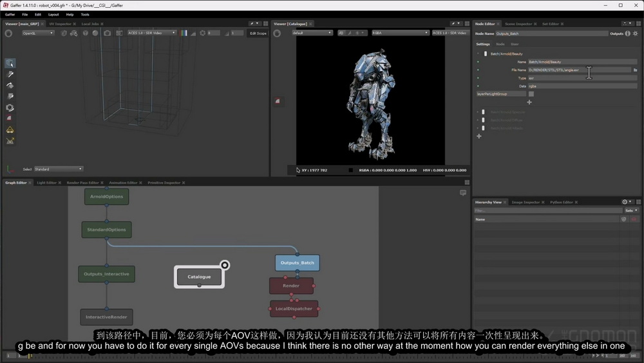Open the Select Standard dropdown

59,169
